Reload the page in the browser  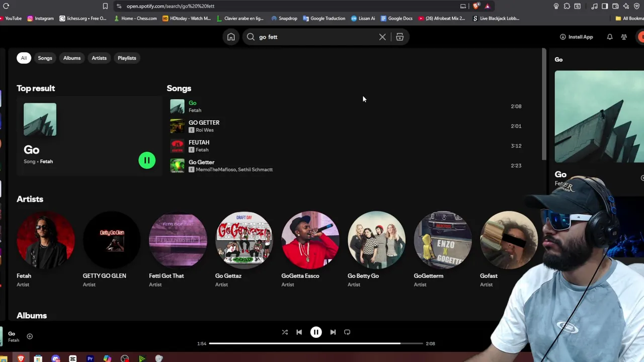tap(6, 6)
